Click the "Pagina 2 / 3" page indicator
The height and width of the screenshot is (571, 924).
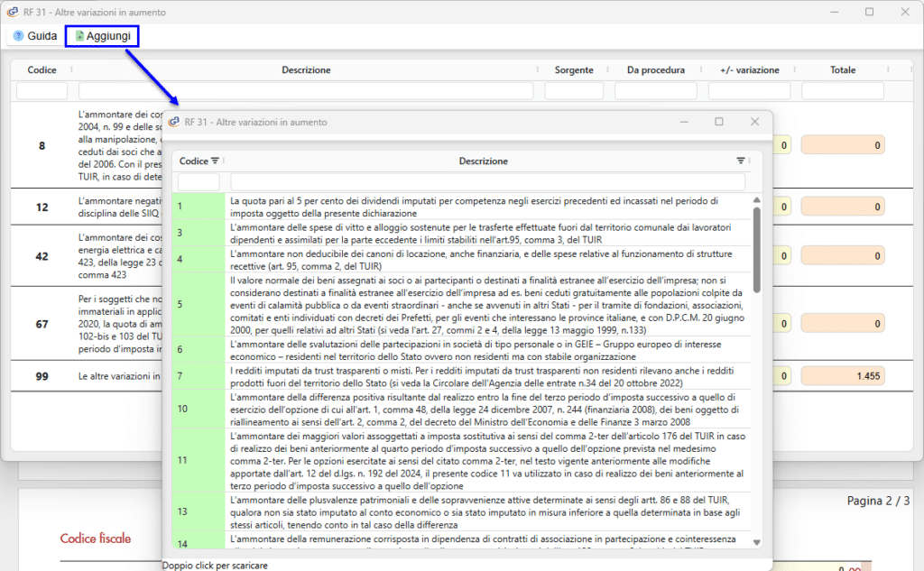(x=878, y=501)
